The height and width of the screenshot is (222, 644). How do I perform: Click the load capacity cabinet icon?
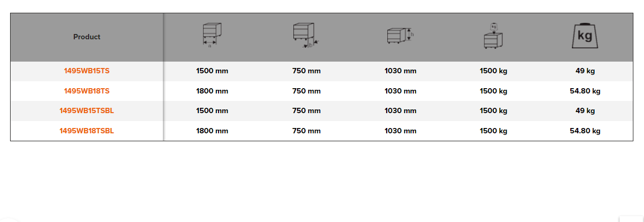[493, 36]
